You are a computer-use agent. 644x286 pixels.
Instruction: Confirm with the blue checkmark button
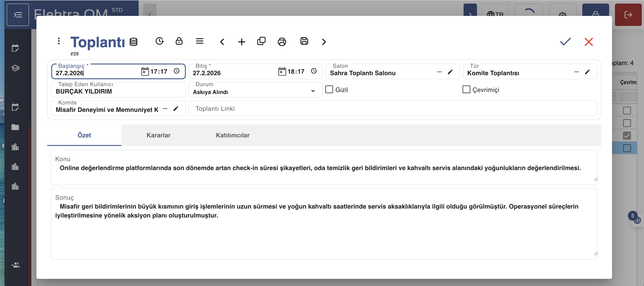pos(565,42)
